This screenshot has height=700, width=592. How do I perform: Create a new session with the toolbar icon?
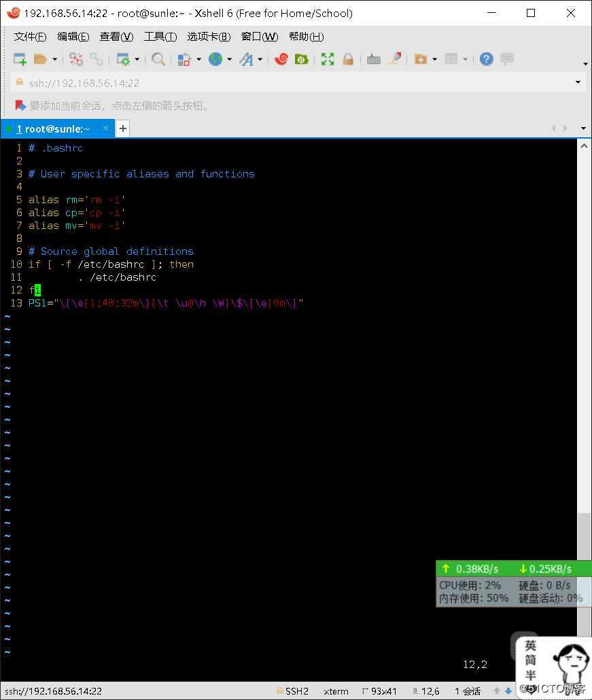click(x=20, y=59)
